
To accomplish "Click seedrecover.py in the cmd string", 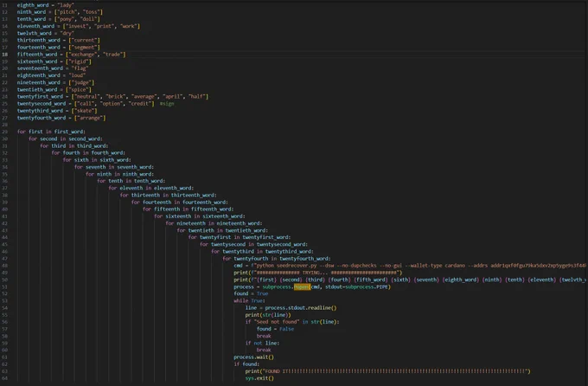I will click(x=297, y=266).
